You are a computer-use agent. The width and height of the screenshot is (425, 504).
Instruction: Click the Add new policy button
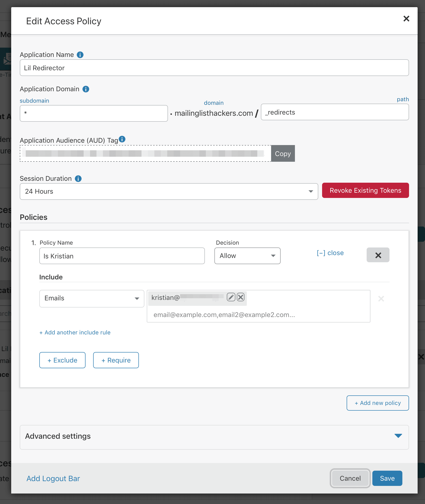(377, 403)
